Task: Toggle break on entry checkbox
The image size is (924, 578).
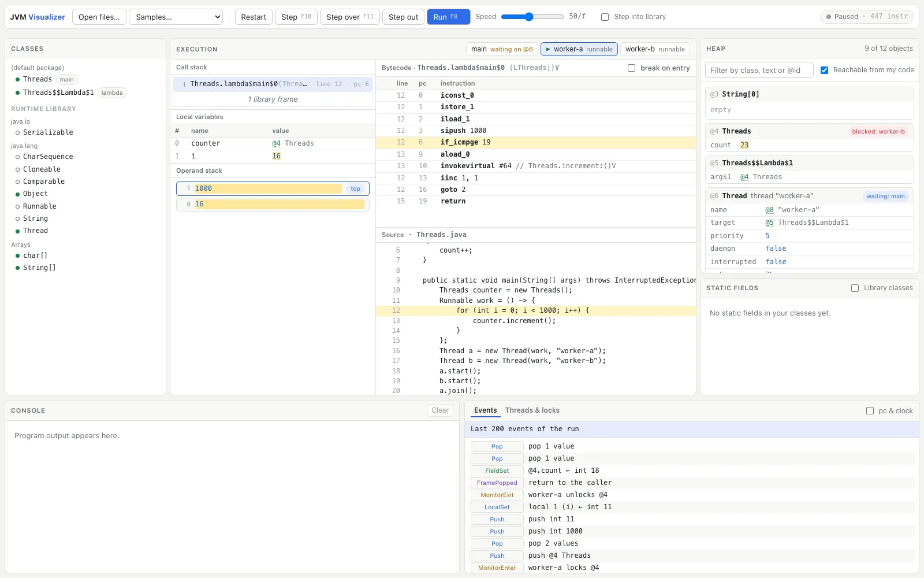Action: click(631, 68)
